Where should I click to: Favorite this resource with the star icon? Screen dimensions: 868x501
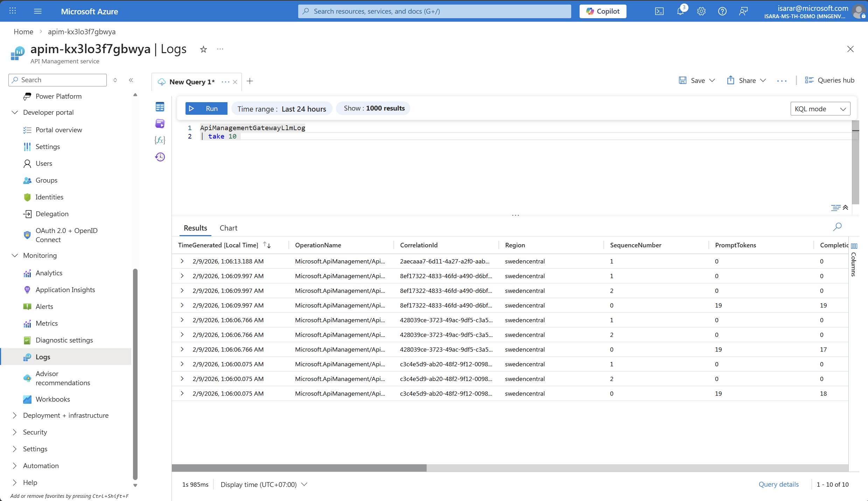click(203, 49)
